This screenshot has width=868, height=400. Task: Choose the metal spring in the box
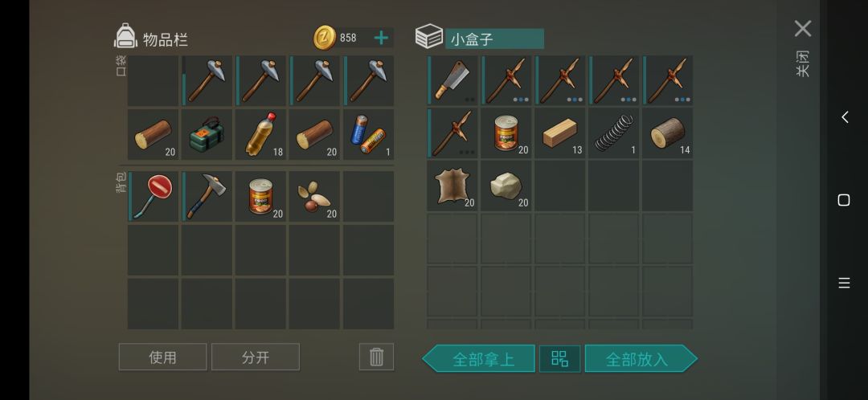(613, 133)
